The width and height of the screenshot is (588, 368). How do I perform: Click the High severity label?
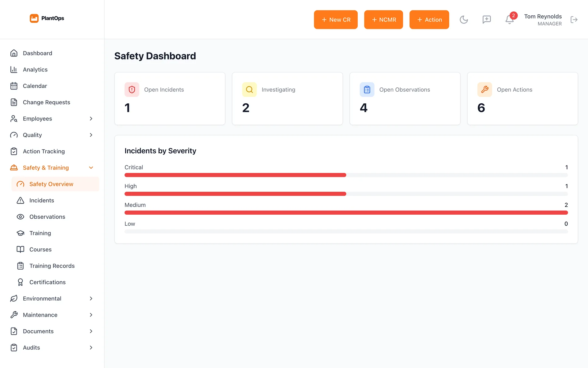pos(130,186)
